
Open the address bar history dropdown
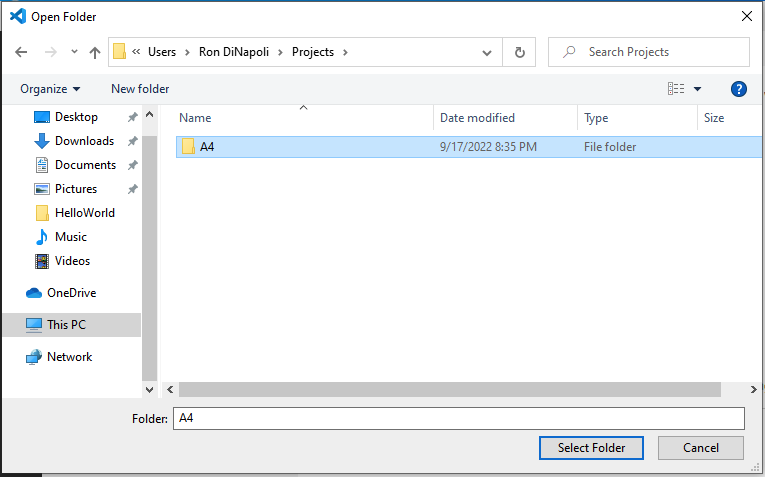pyautogui.click(x=486, y=52)
